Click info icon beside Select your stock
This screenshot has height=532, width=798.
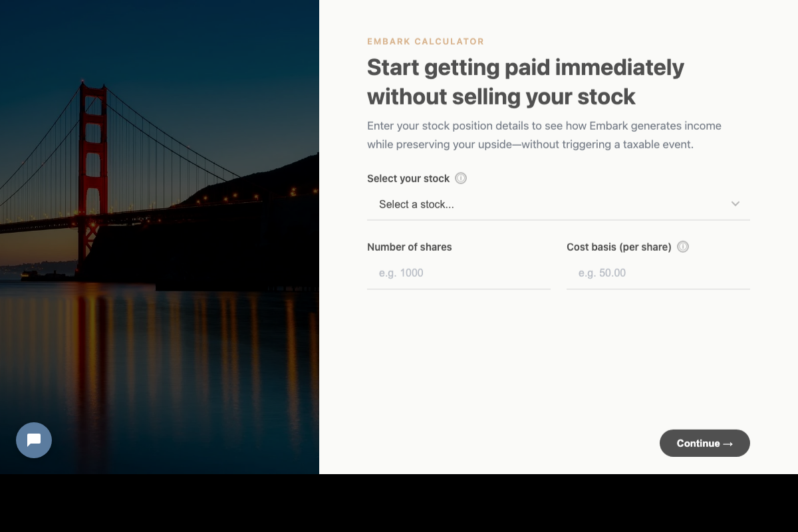(x=461, y=178)
